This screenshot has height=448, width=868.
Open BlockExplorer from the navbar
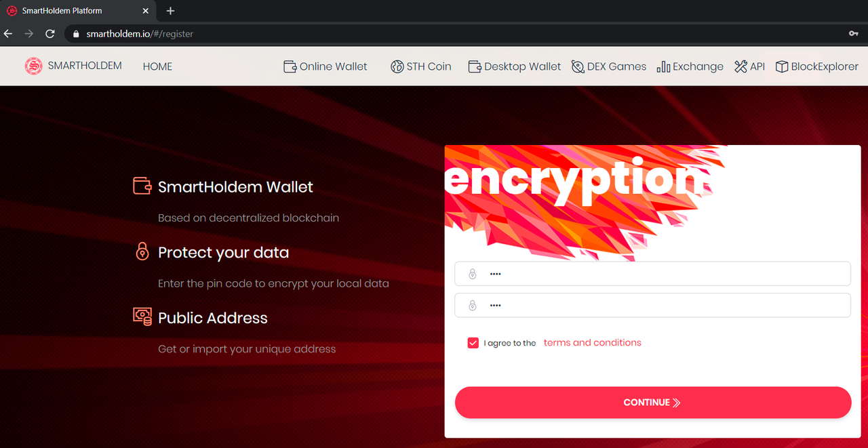(816, 66)
